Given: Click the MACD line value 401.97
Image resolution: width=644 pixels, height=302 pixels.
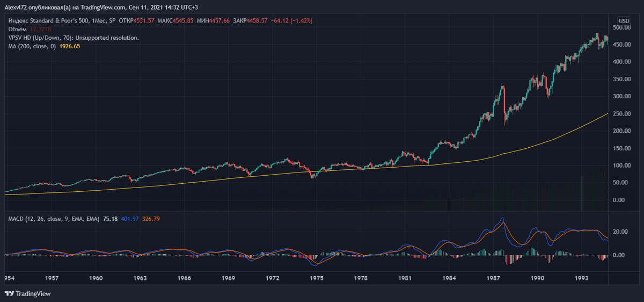Looking at the screenshot, I should (130, 219).
